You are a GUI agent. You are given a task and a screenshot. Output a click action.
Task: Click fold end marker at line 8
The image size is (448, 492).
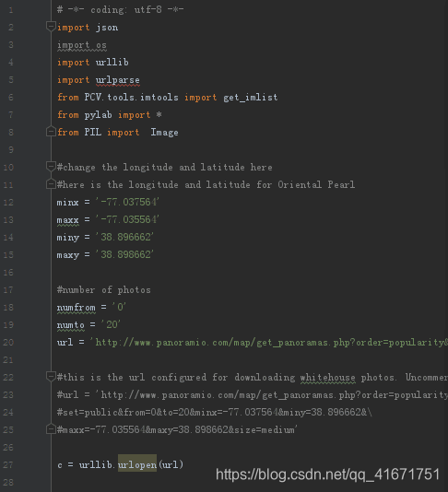pyautogui.click(x=51, y=132)
